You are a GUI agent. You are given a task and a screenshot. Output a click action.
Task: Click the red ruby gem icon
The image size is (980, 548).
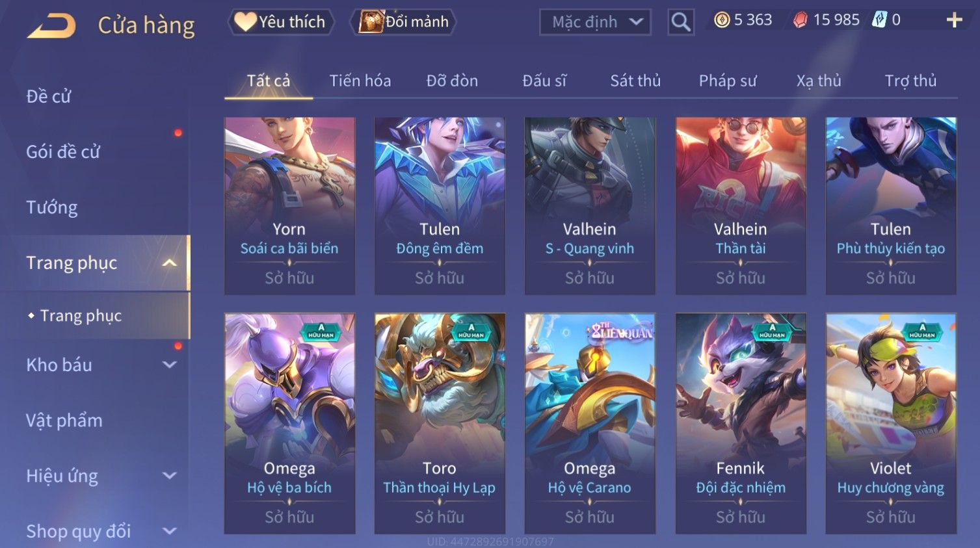[801, 20]
